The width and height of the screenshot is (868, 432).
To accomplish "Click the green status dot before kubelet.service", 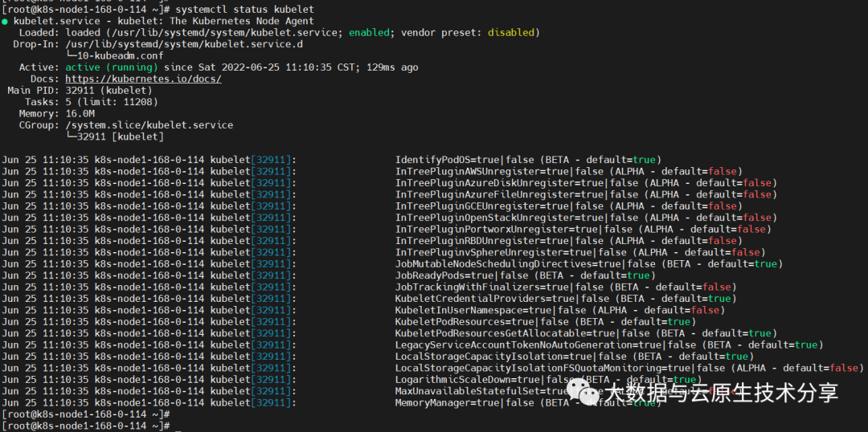I will click(5, 22).
